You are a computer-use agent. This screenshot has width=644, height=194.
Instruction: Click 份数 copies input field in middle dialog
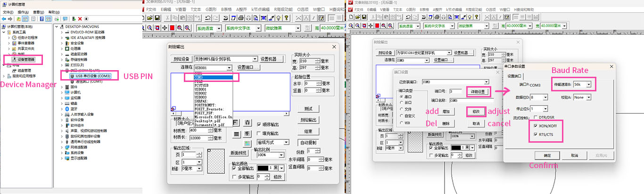point(311,151)
